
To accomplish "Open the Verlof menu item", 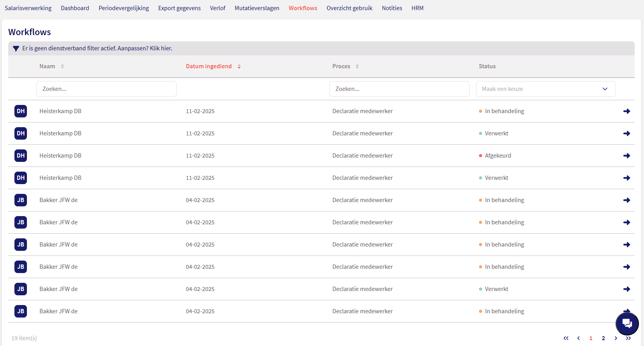I will [218, 8].
